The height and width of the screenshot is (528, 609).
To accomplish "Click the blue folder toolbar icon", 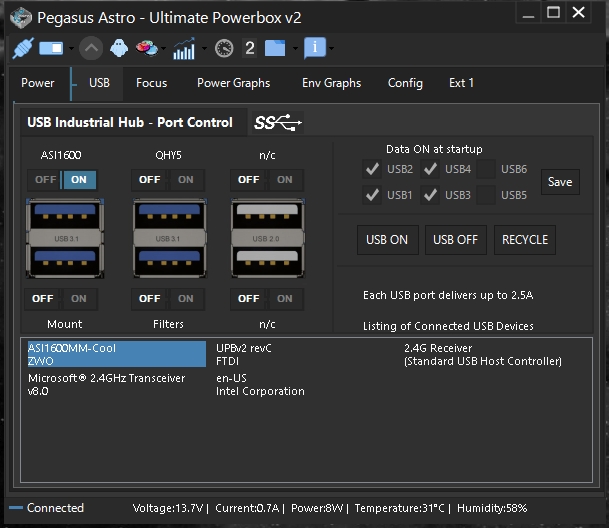I will [x=275, y=48].
